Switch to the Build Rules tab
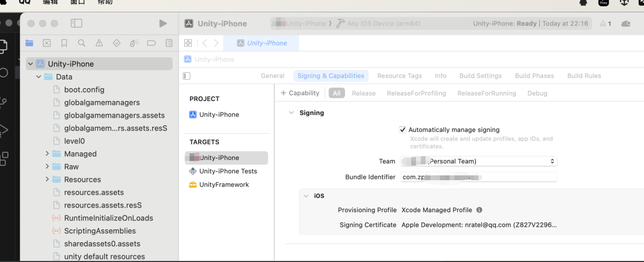This screenshot has width=644, height=262. coord(584,76)
